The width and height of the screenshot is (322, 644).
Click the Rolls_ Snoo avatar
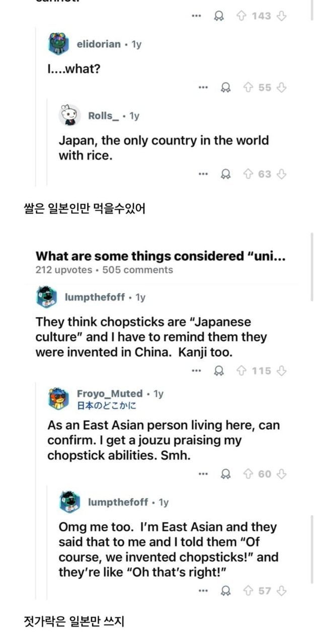point(69,115)
